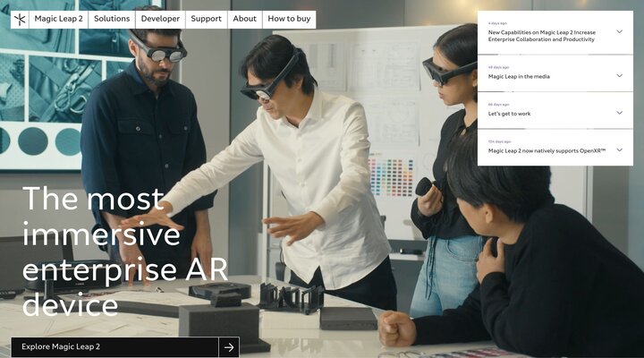644x358 pixels.
Task: Click the How to buy link
Action: pos(289,19)
